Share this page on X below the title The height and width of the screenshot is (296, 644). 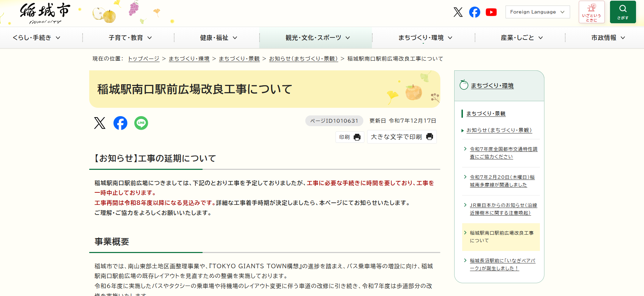tap(100, 123)
